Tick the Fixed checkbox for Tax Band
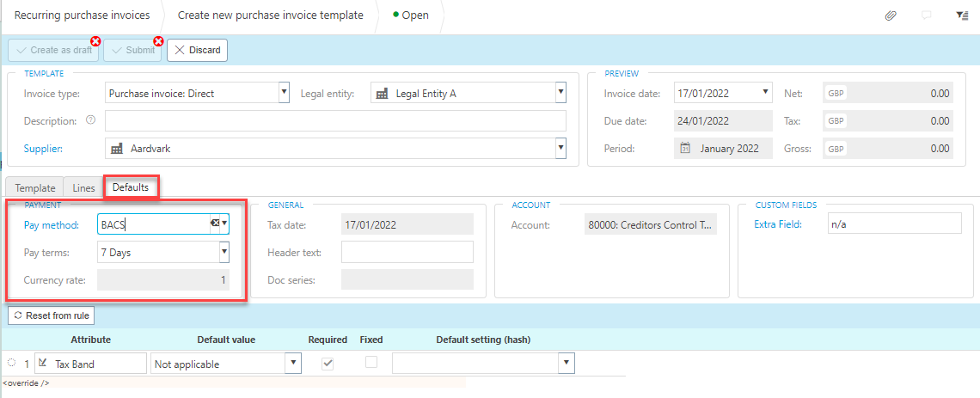Screen dimensions: 980x398 tap(371, 363)
